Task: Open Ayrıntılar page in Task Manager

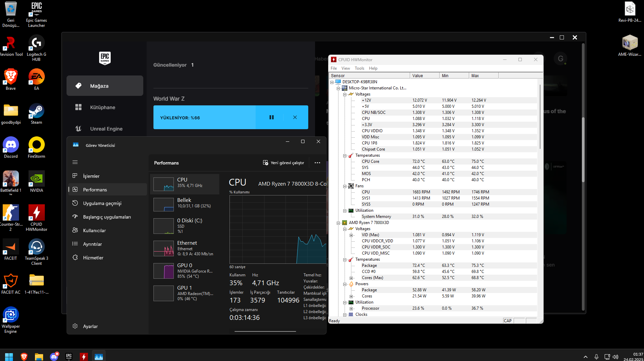Action: pyautogui.click(x=108, y=244)
